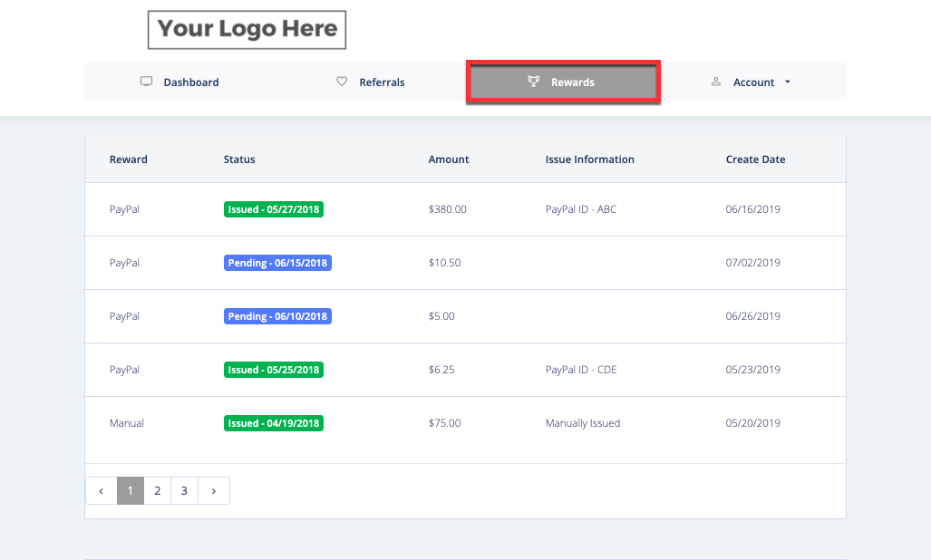Expand the Account dropdown arrow
The width and height of the screenshot is (931, 560).
[787, 82]
